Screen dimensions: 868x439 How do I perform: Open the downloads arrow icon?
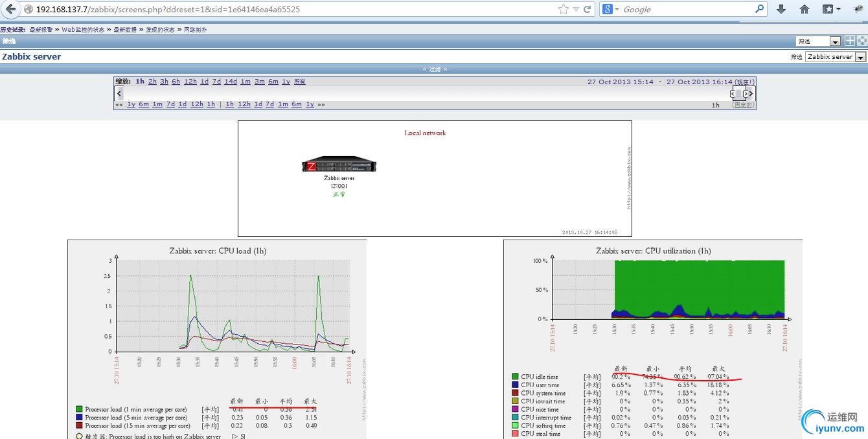[x=781, y=9]
